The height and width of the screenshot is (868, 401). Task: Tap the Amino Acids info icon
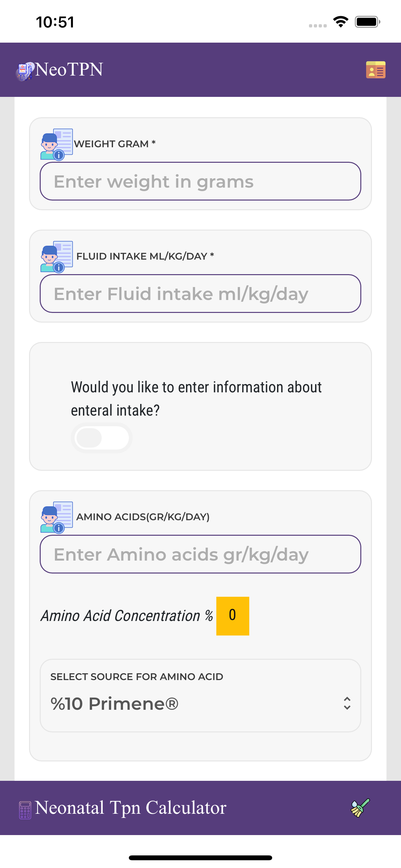[57, 517]
